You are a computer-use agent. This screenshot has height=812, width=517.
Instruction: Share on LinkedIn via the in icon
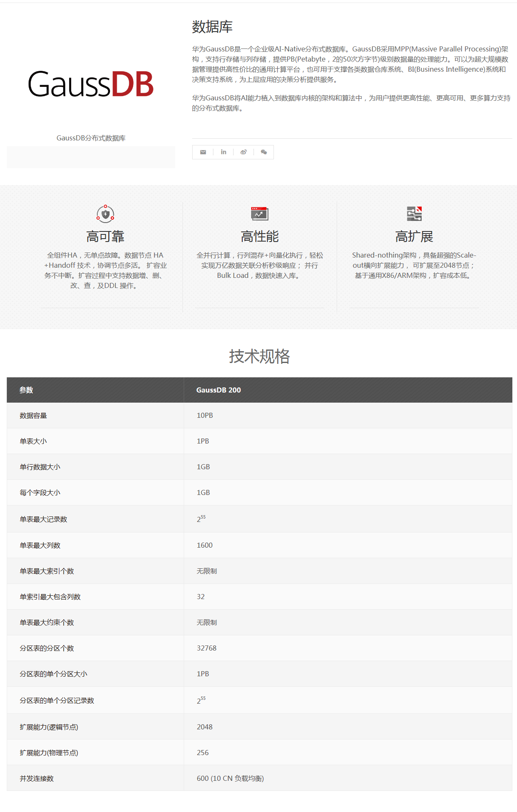pyautogui.click(x=223, y=152)
